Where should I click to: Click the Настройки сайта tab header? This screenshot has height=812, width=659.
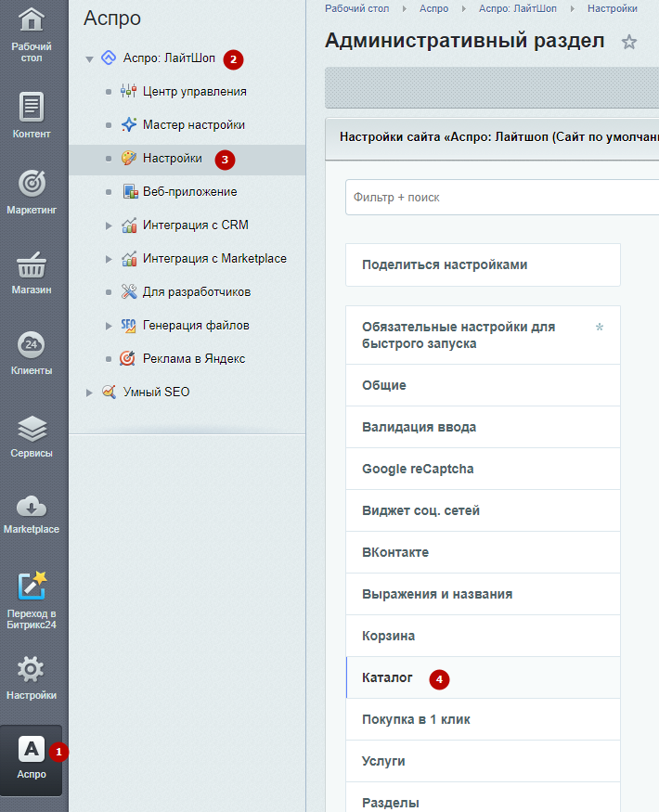[x=492, y=137]
